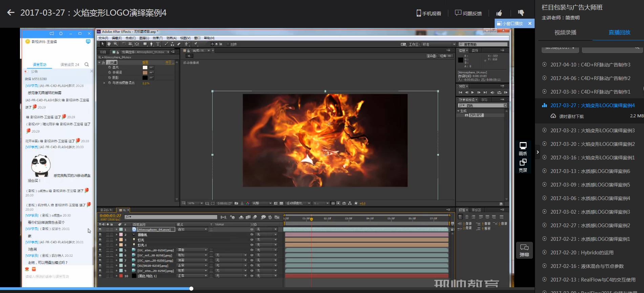Switch to the 视频录播 tab
The width and height of the screenshot is (644, 293).
(565, 33)
